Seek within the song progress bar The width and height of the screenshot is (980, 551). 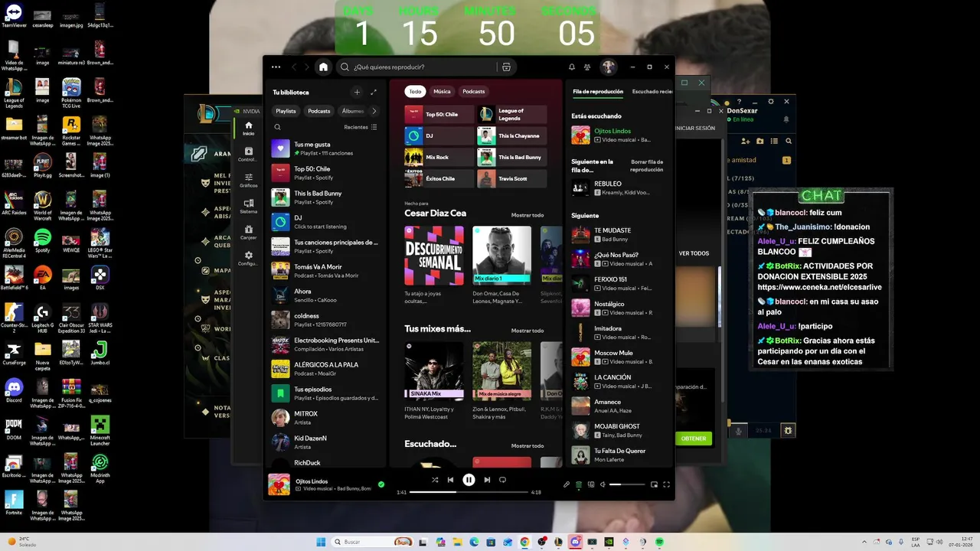pyautogui.click(x=469, y=492)
